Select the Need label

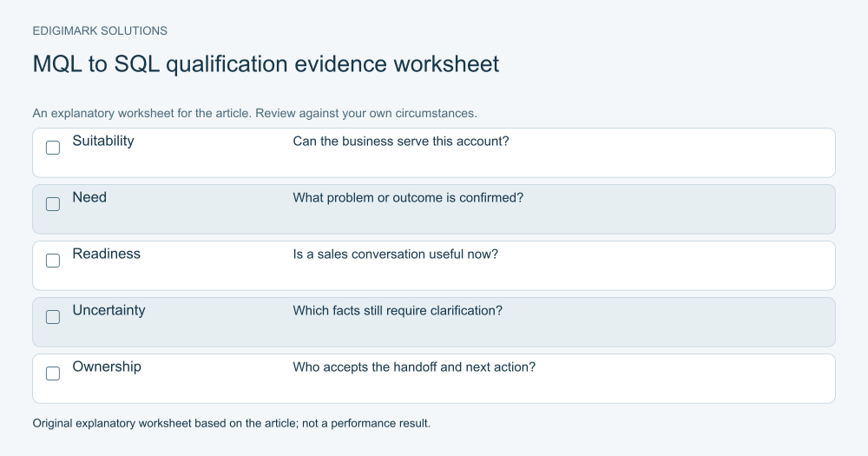point(89,197)
